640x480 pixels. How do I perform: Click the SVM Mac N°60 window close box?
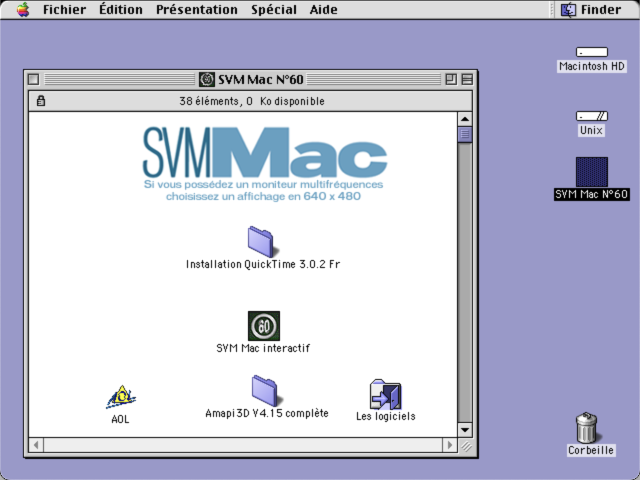pos(33,79)
